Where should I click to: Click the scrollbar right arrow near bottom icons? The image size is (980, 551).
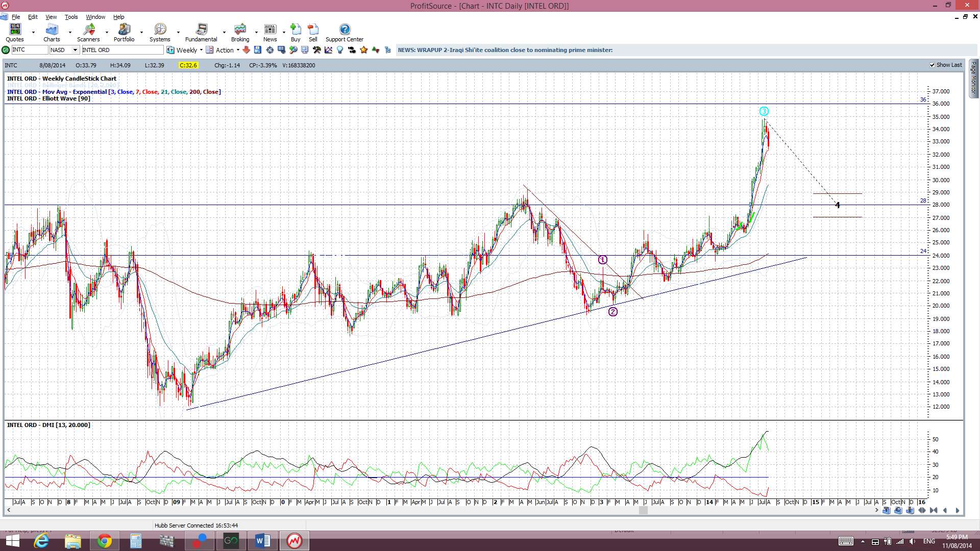tap(876, 510)
